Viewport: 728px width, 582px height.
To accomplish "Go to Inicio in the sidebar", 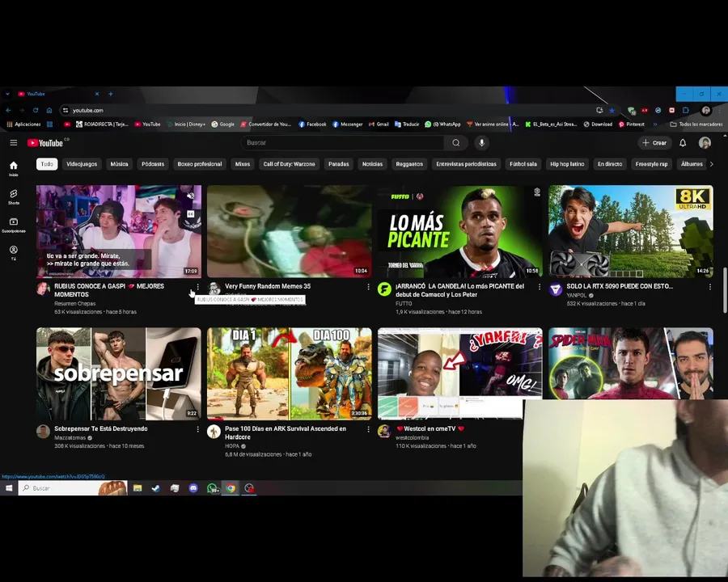I will [x=14, y=168].
